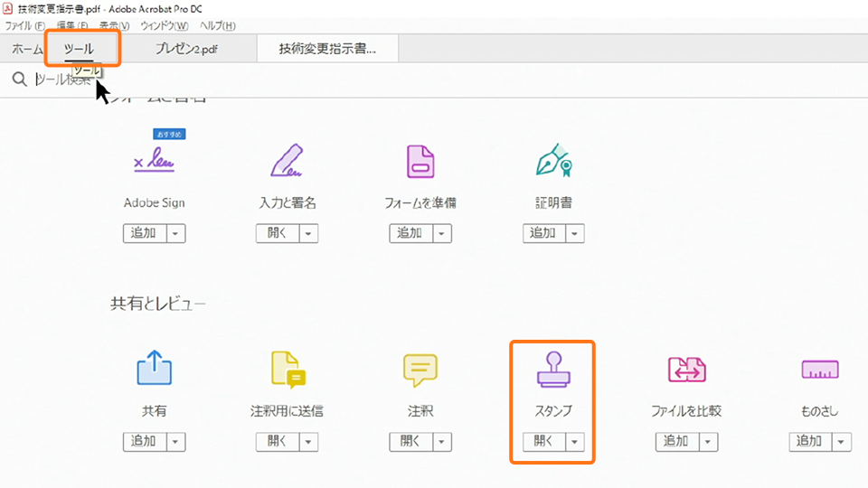Open the 注釈 speech bubble icon
Viewport: 868px width, 488px height.
[x=420, y=370]
